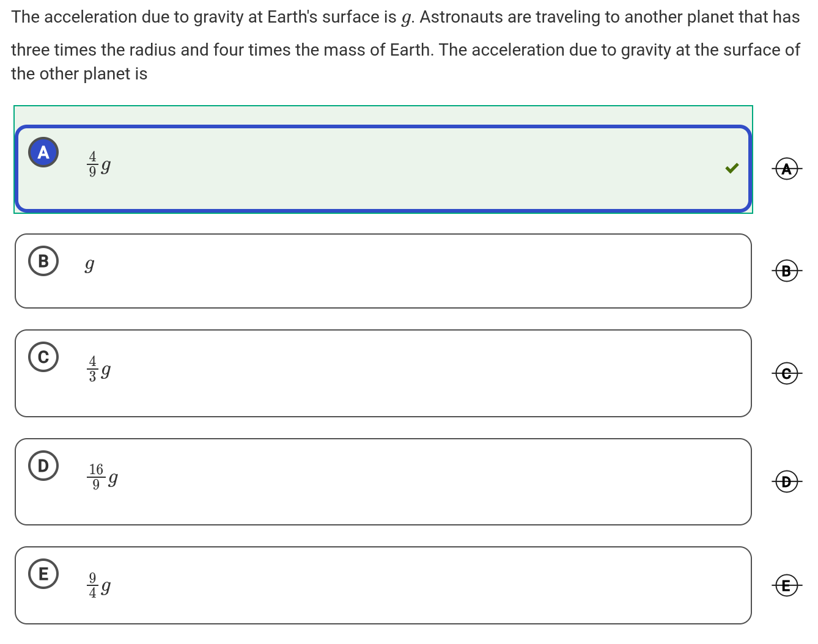Select answer choice C radio circle
Screen dimensions: 818x644
coord(43,357)
